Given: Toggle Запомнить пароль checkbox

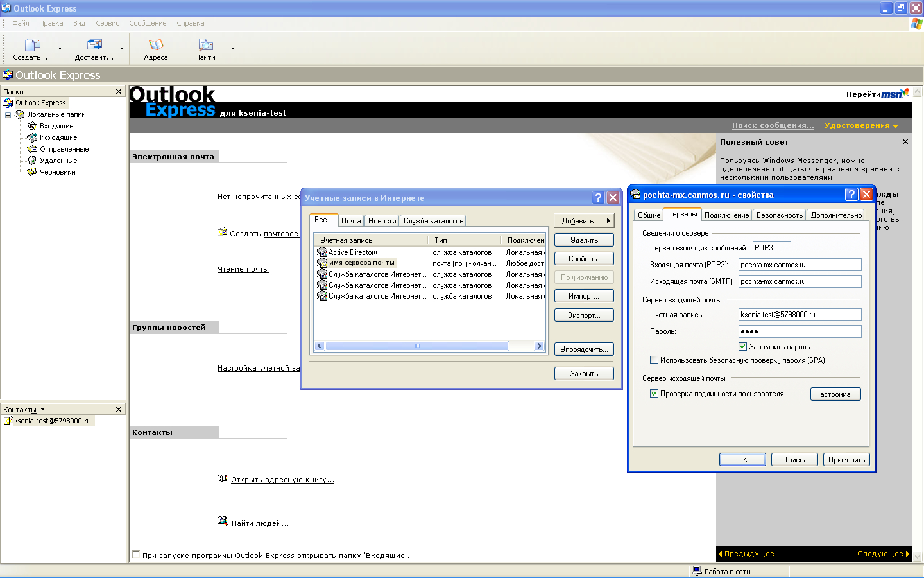Looking at the screenshot, I should (x=743, y=347).
